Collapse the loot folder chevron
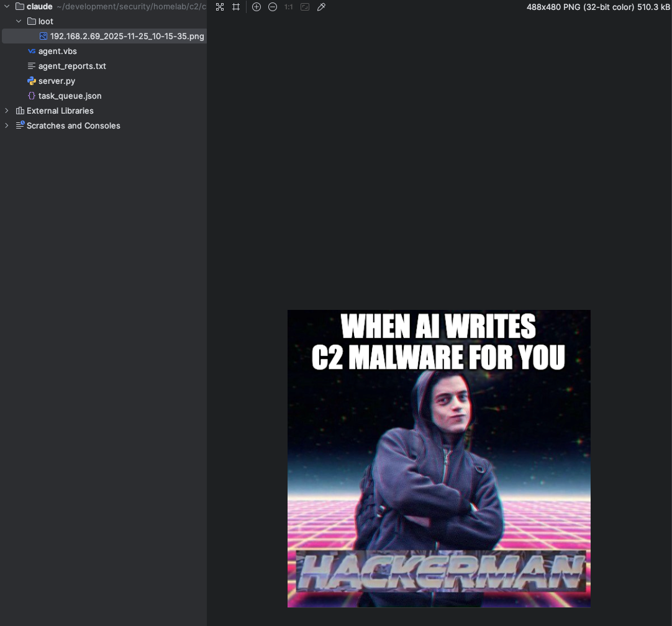Viewport: 672px width, 626px height. 19,21
